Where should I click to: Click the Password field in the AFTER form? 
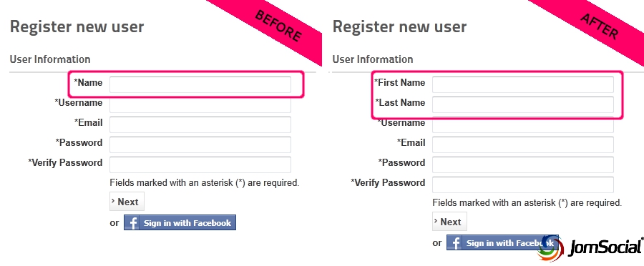523,164
